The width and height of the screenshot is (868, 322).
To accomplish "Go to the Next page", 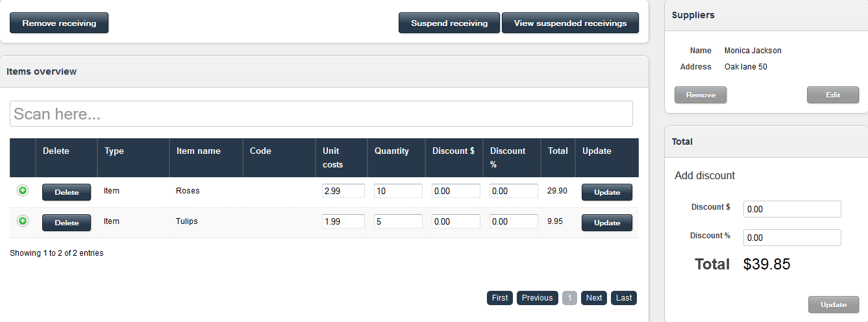I will [593, 298].
